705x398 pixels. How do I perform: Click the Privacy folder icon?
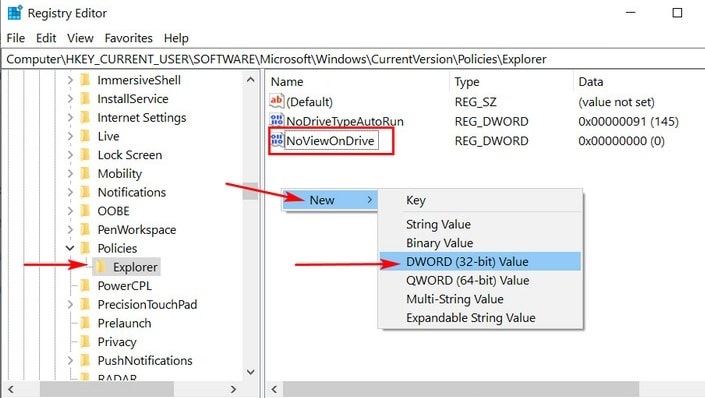coord(85,342)
